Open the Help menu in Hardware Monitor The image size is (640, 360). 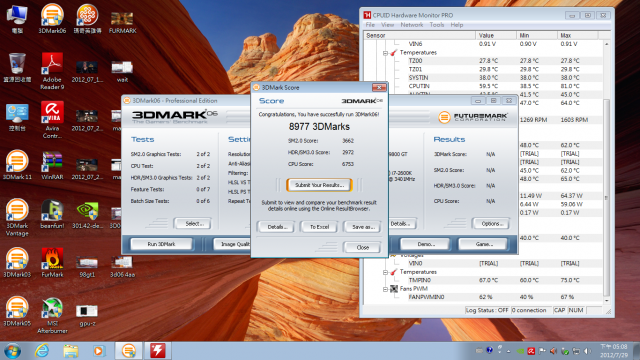coord(457,25)
